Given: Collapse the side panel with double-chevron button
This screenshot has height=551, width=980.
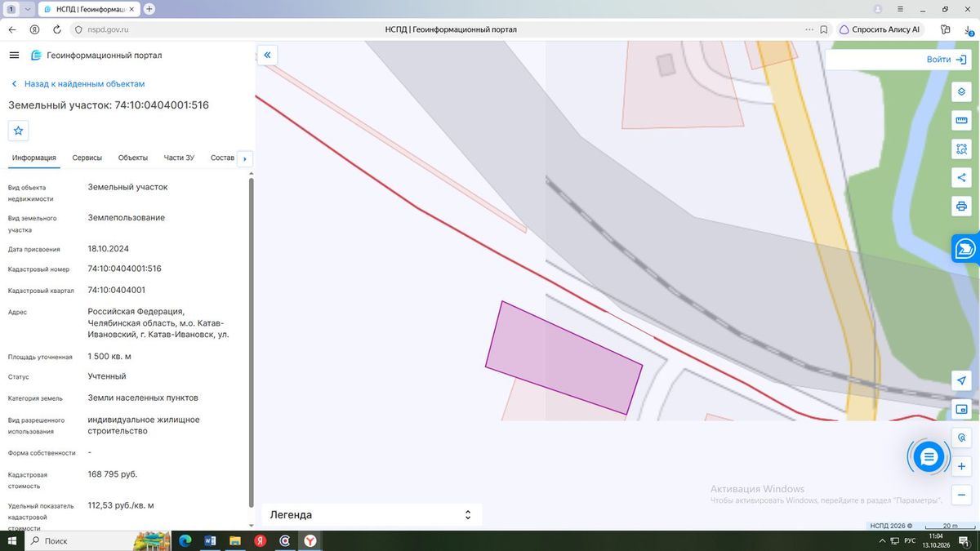Looking at the screenshot, I should (267, 55).
